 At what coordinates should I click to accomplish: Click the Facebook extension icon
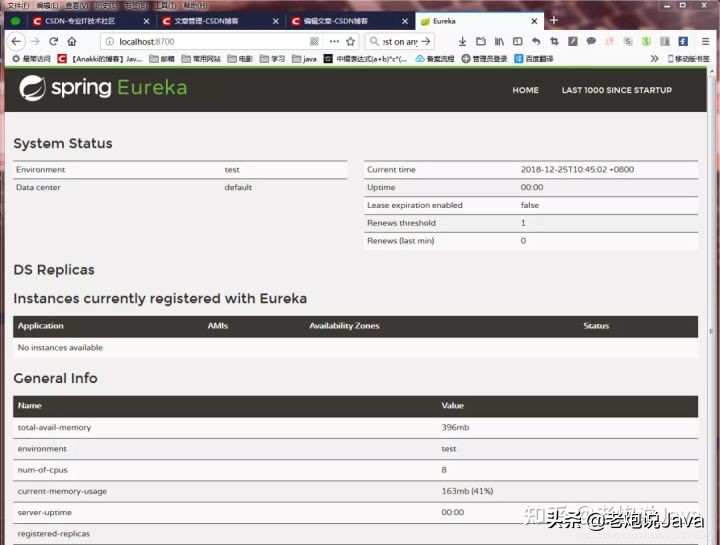click(x=683, y=41)
